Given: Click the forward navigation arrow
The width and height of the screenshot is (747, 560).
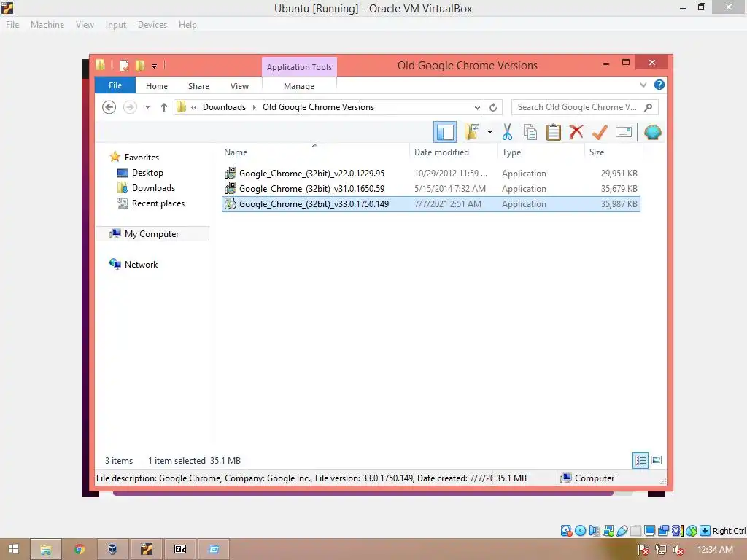Looking at the screenshot, I should tap(130, 107).
